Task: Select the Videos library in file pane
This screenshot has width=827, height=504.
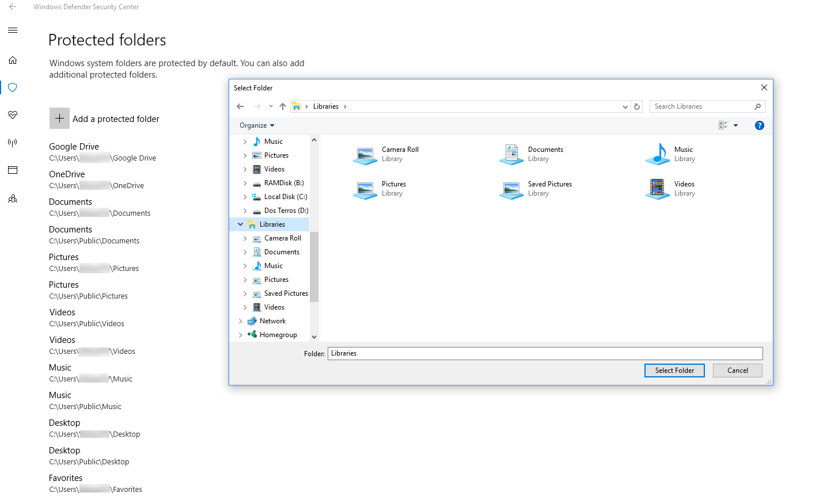Action: tap(671, 189)
